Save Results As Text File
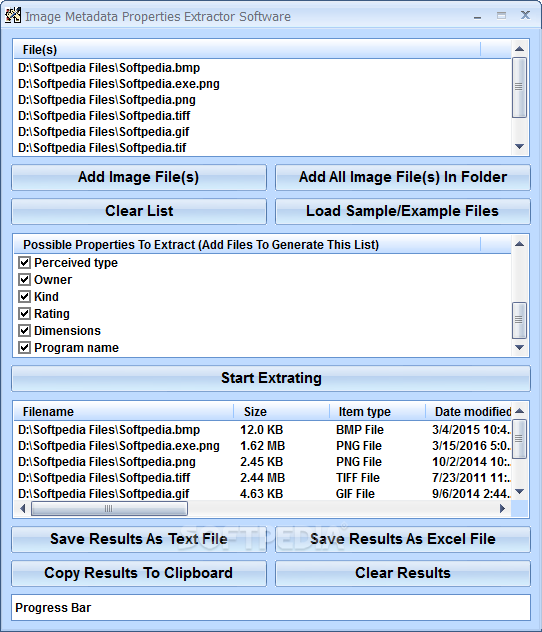Viewport: 542px width, 632px height. tap(139, 539)
